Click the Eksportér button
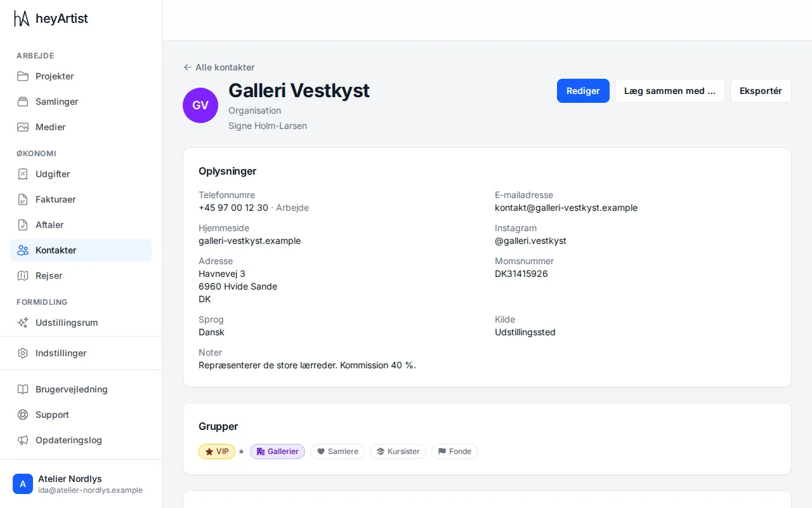Viewport: 812px width, 508px height. click(x=761, y=91)
